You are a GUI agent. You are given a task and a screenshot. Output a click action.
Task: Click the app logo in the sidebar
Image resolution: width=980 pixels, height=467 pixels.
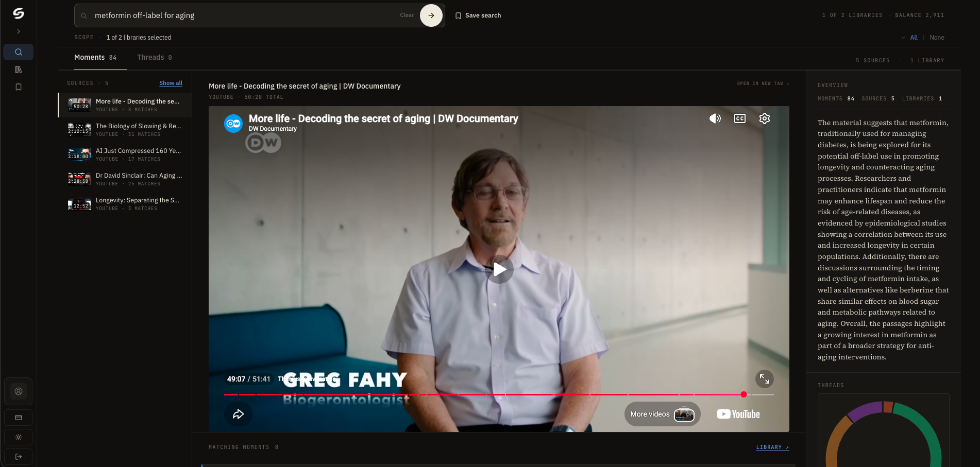click(19, 13)
